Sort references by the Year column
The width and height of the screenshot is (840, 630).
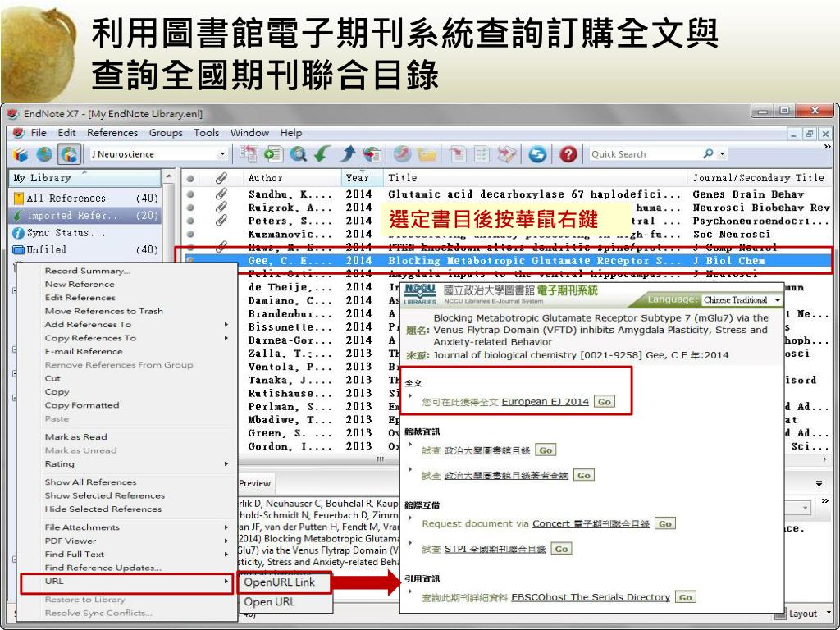(362, 178)
